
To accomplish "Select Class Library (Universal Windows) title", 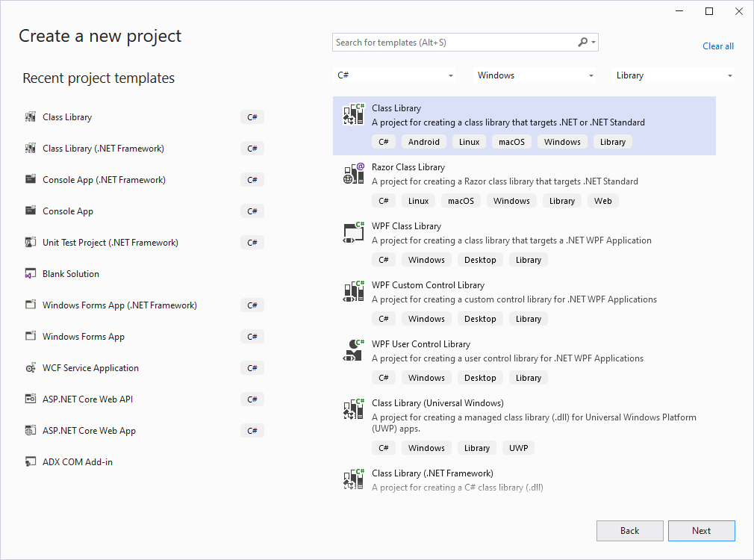I will [x=437, y=403].
